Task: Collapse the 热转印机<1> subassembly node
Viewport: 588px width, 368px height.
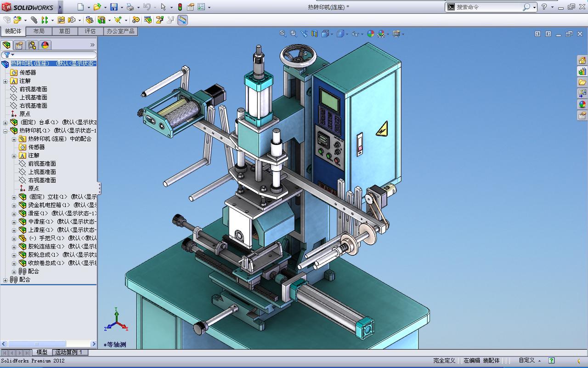Action: 5,131
